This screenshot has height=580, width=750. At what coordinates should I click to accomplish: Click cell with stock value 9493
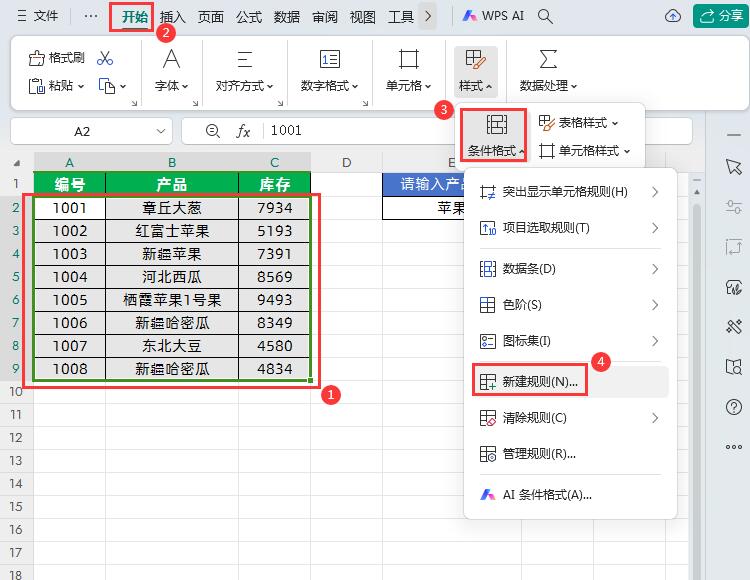[x=274, y=300]
